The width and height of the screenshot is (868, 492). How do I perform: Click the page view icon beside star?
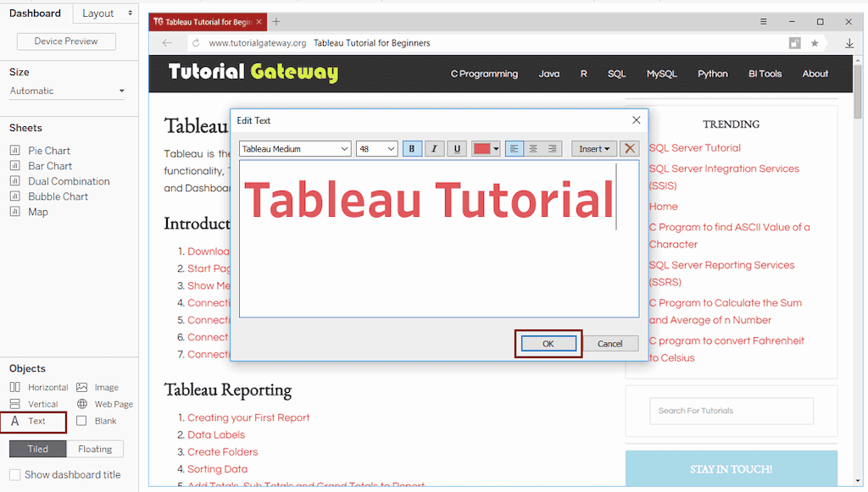click(795, 43)
